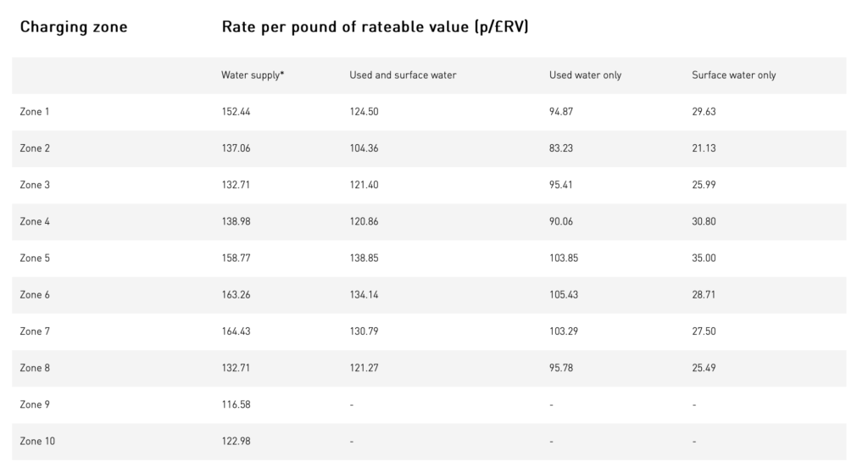Click Zone 4 surface water value 30.80
The width and height of the screenshot is (868, 473).
click(704, 221)
